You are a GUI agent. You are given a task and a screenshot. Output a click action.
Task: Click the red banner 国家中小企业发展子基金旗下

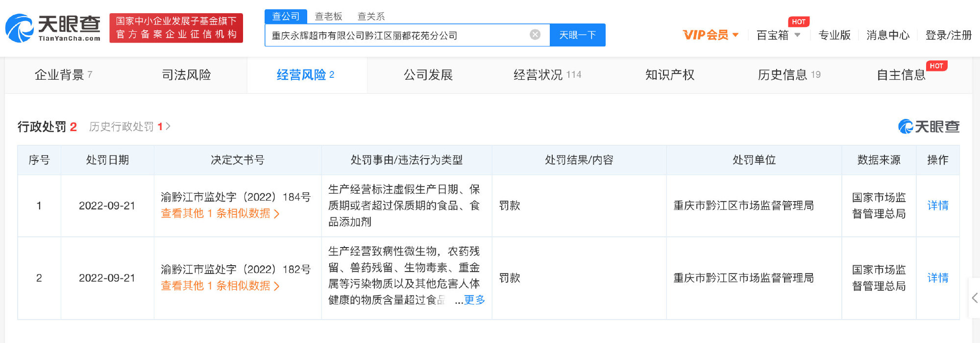pos(176,28)
